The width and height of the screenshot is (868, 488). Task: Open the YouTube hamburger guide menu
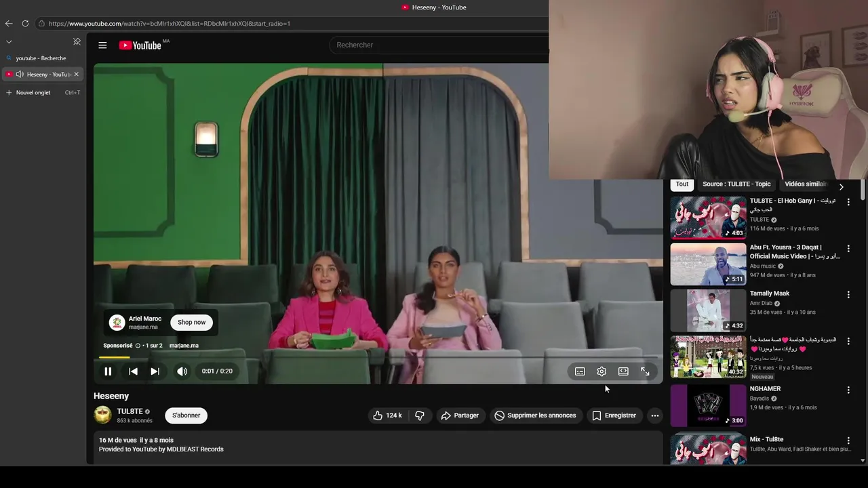(x=102, y=45)
